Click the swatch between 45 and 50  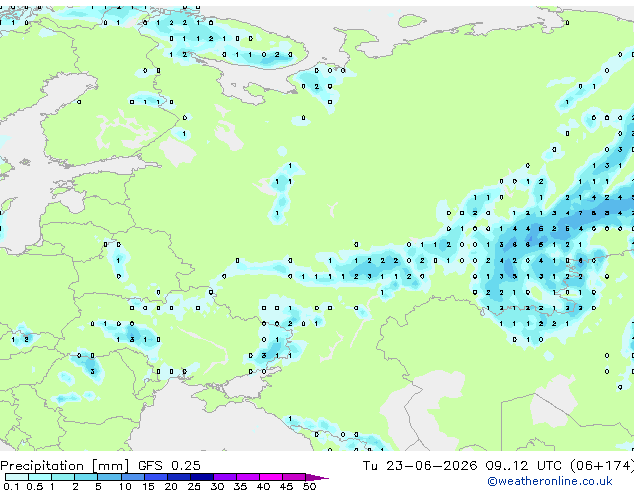click(294, 477)
